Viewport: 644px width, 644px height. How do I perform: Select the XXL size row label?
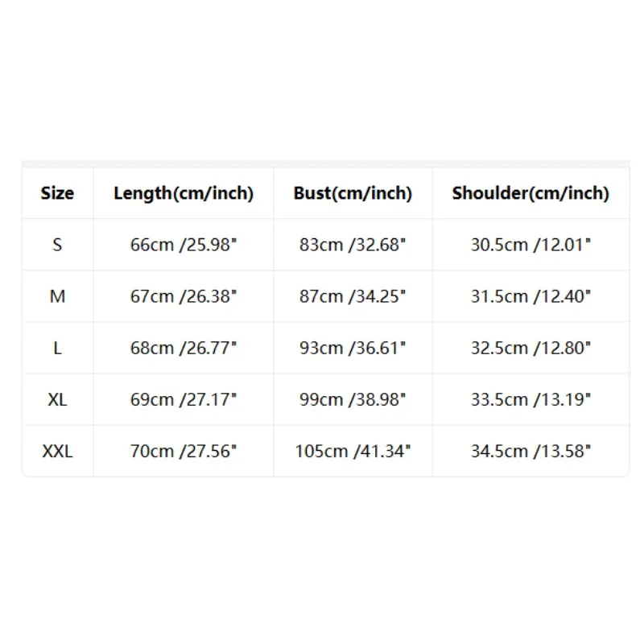click(57, 452)
